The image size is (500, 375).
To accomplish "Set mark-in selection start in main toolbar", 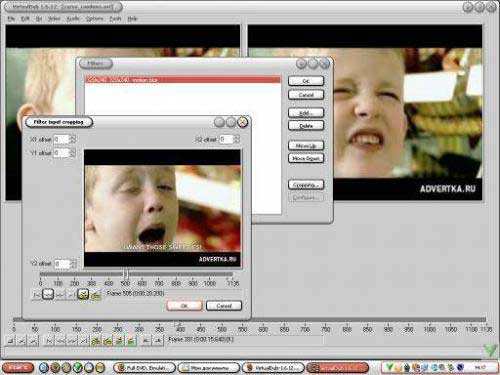I will (x=146, y=340).
